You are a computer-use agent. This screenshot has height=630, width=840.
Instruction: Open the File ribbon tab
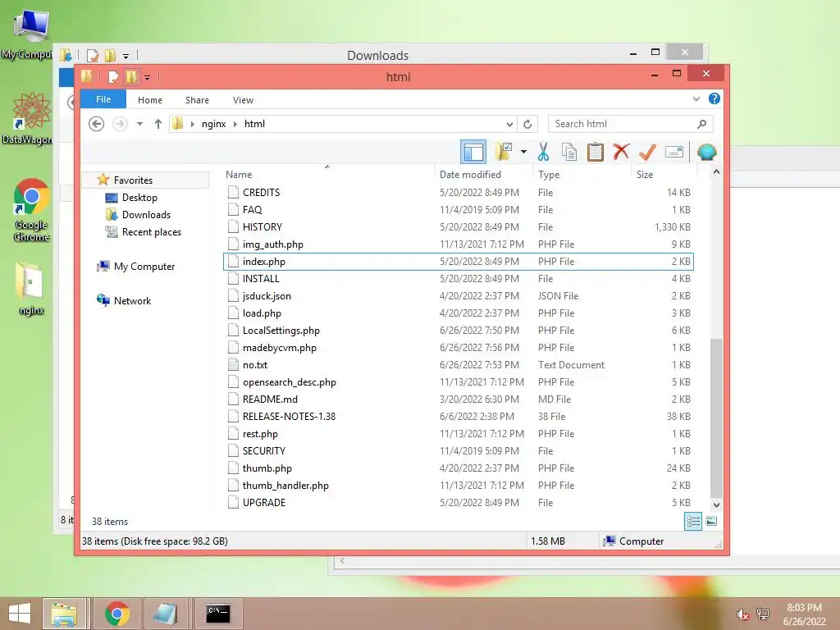pyautogui.click(x=103, y=99)
